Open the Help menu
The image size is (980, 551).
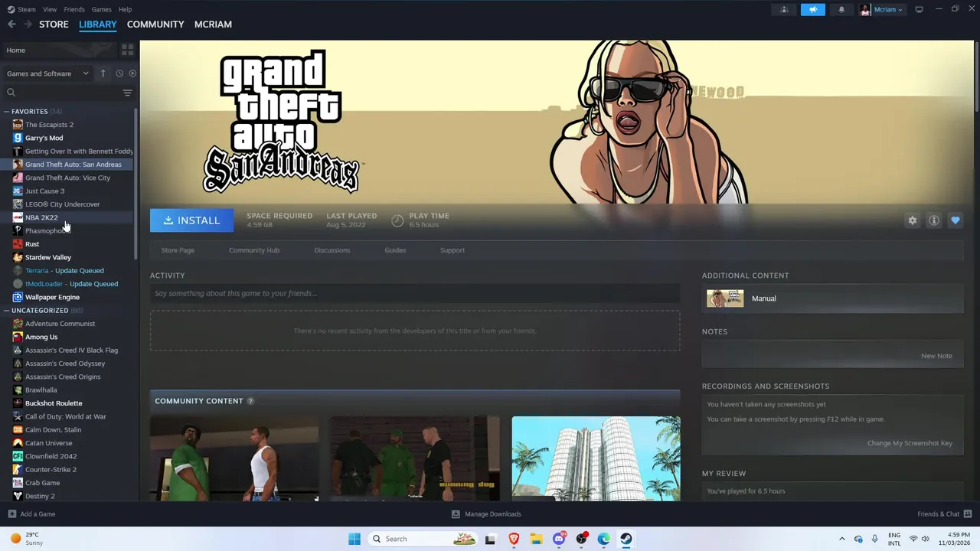125,9
